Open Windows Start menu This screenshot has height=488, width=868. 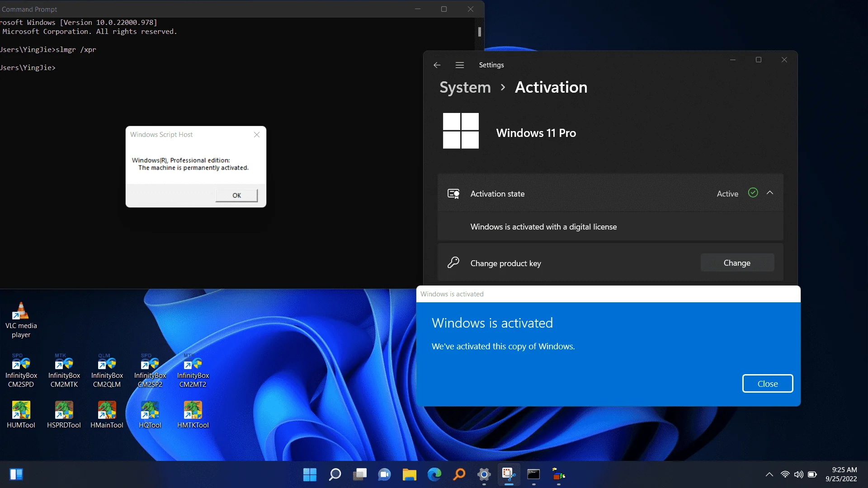click(310, 474)
